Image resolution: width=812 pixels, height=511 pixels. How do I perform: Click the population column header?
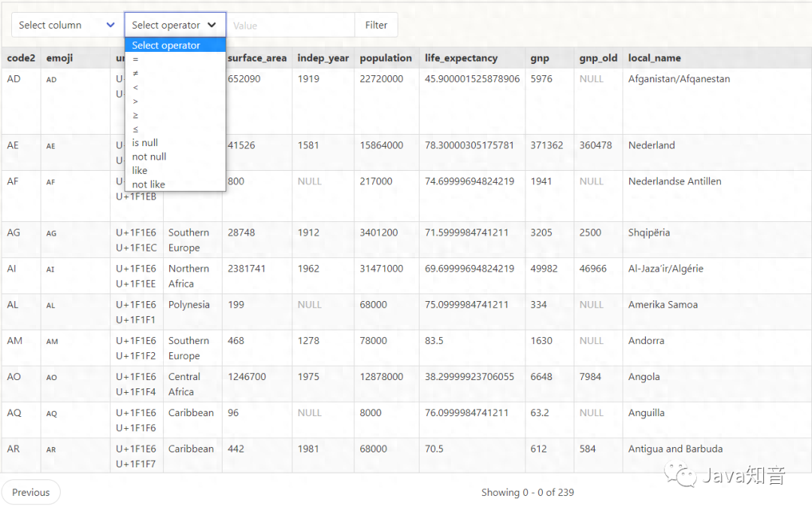click(386, 58)
